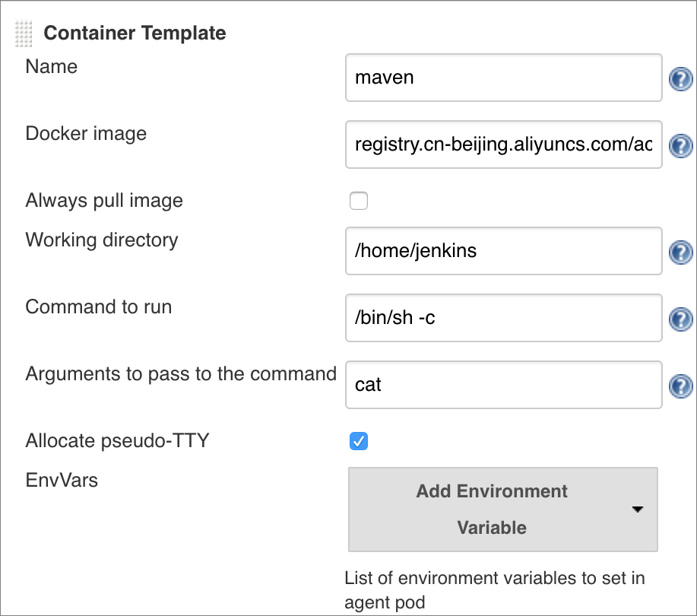Click the Container Template heading
Screen dimensions: 697x616
[135, 33]
